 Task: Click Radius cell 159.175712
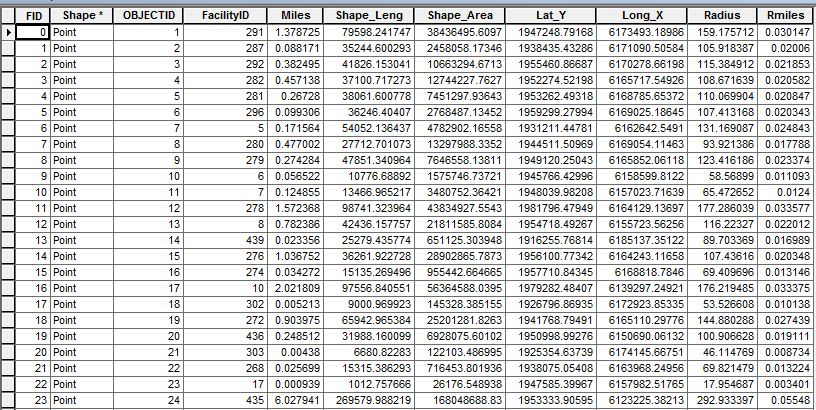pos(722,32)
